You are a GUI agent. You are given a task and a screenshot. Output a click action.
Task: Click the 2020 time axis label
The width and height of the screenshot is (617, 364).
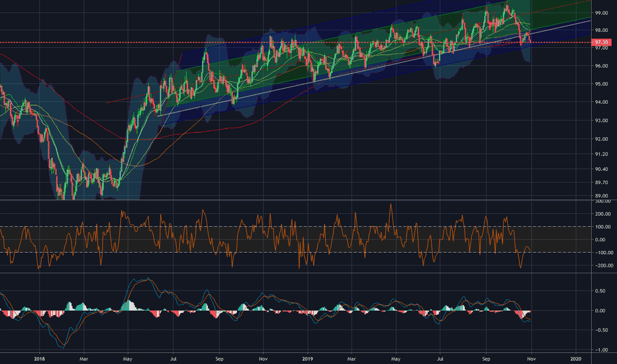pyautogui.click(x=576, y=359)
